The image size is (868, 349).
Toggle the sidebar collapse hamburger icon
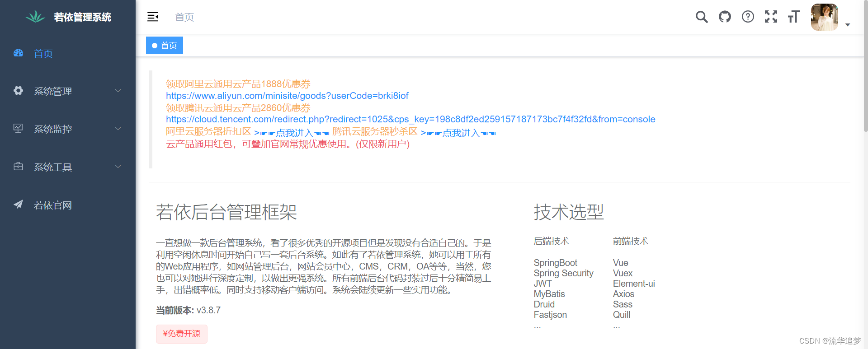(153, 17)
